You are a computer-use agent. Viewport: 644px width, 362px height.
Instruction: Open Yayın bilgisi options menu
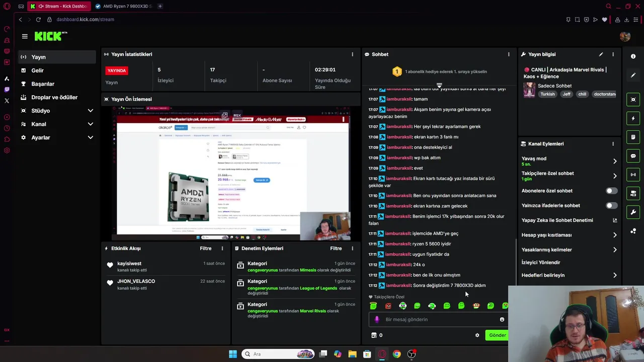tap(613, 54)
